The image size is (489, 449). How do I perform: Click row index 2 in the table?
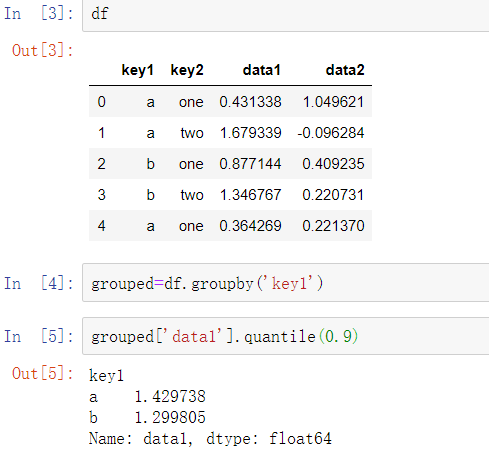coord(102,164)
